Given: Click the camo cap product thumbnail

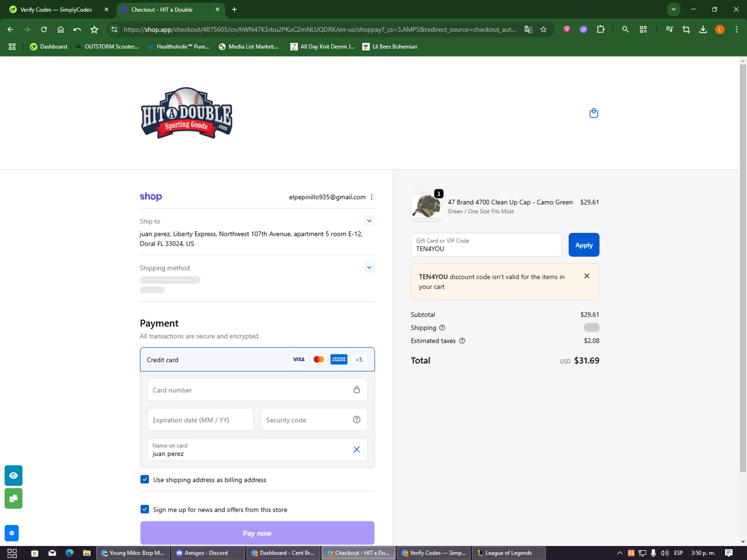Looking at the screenshot, I should click(x=426, y=206).
